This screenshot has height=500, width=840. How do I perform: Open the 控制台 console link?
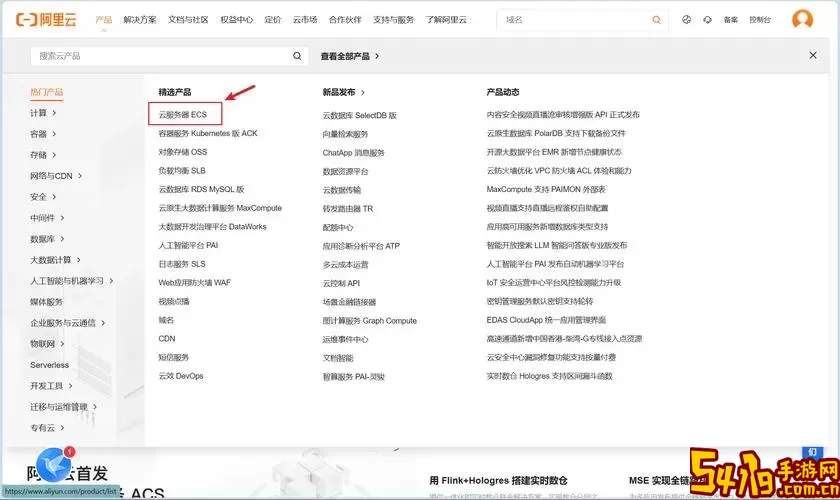[760, 20]
